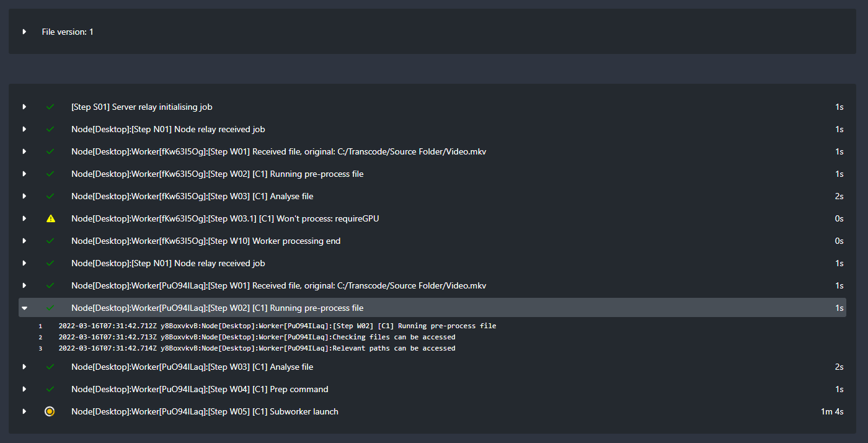Click green checkmark beside Worker processing end
The height and width of the screenshot is (443, 868).
(x=50, y=241)
